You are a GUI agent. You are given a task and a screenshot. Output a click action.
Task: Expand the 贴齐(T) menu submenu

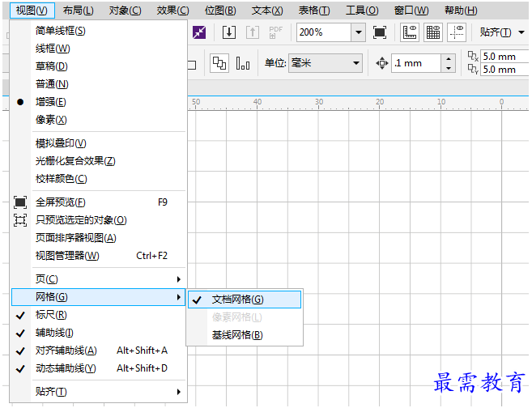click(99, 392)
